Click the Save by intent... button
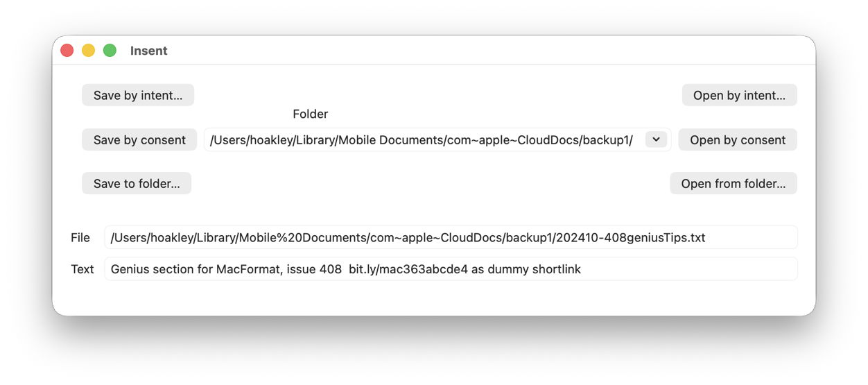This screenshot has height=385, width=868. click(x=138, y=96)
